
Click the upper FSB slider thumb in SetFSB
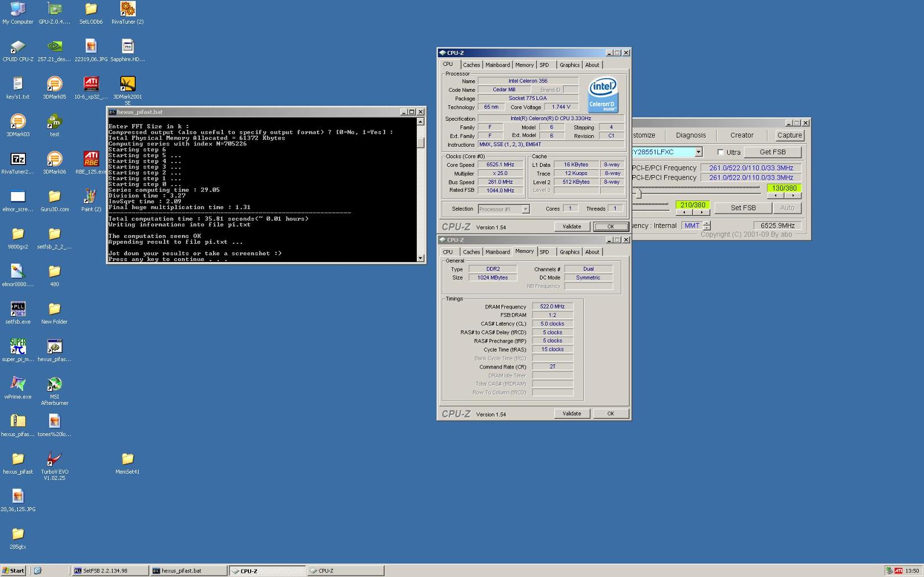(x=639, y=193)
